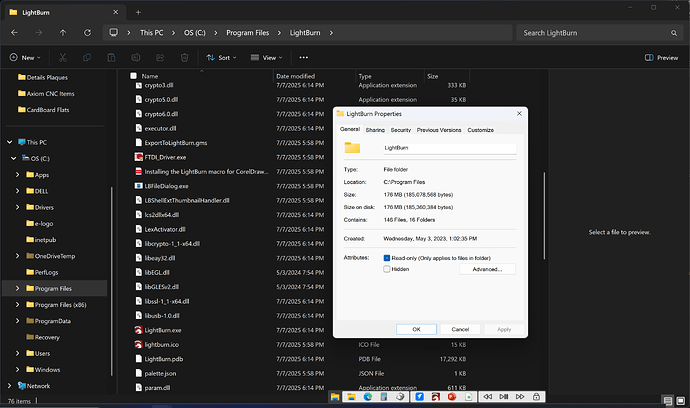Switch to the Security tab
This screenshot has height=408, width=690.
tap(400, 130)
